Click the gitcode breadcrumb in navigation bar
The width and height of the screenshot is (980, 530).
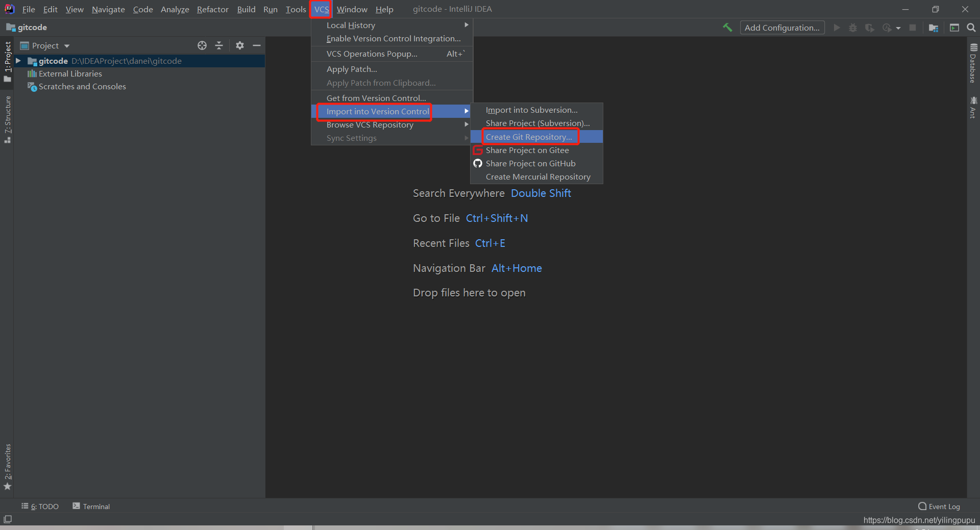(x=27, y=28)
